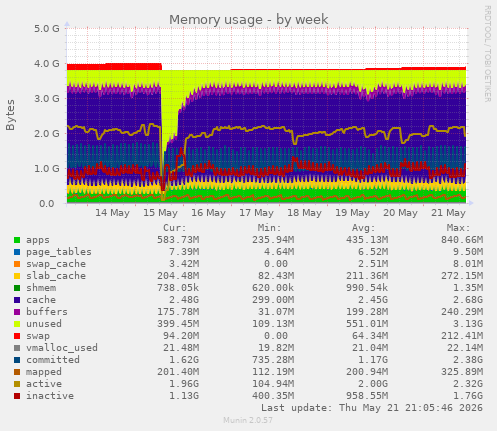
Task: Click the 'Avg:' column header
Action: coord(364,228)
